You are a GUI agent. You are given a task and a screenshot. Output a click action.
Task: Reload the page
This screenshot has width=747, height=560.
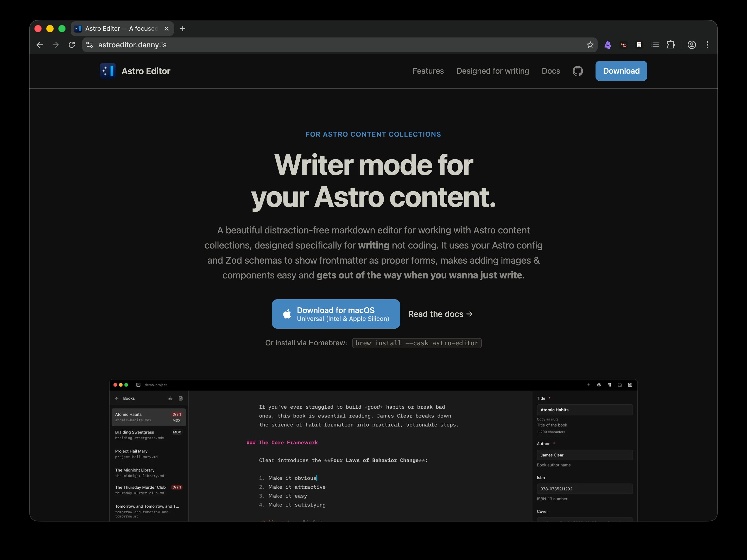tap(72, 45)
